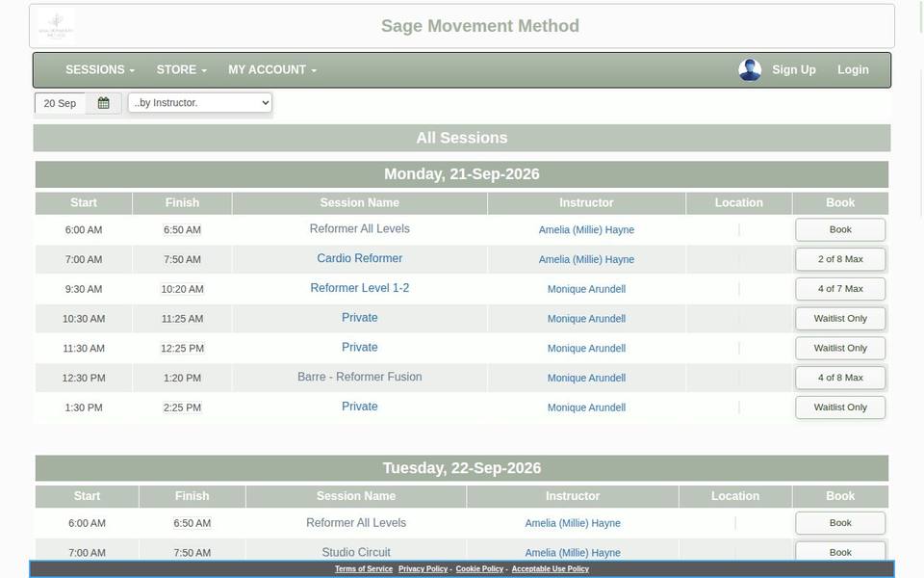924x578 pixels.
Task: Click Waitlist Only for 10:30 AM Private
Action: 839,319
